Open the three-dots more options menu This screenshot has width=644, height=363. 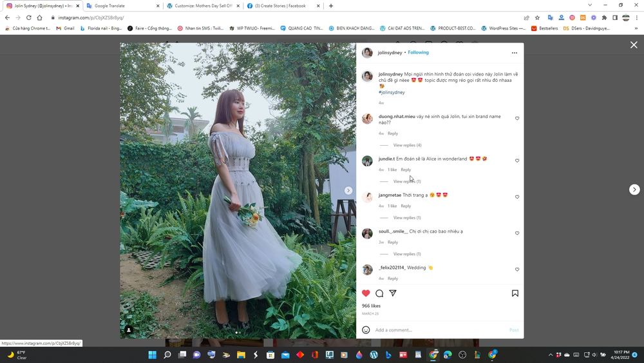tap(514, 53)
